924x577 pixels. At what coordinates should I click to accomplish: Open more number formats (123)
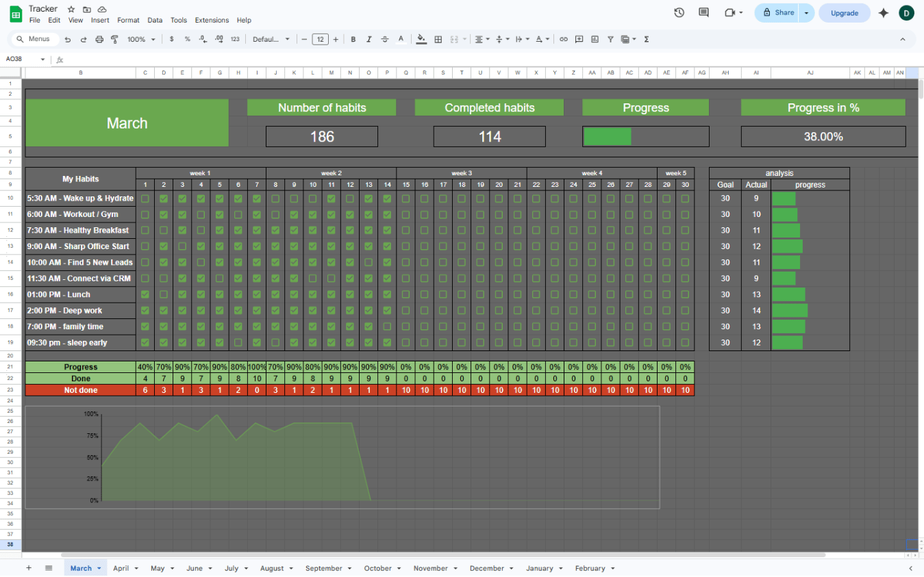click(x=235, y=40)
